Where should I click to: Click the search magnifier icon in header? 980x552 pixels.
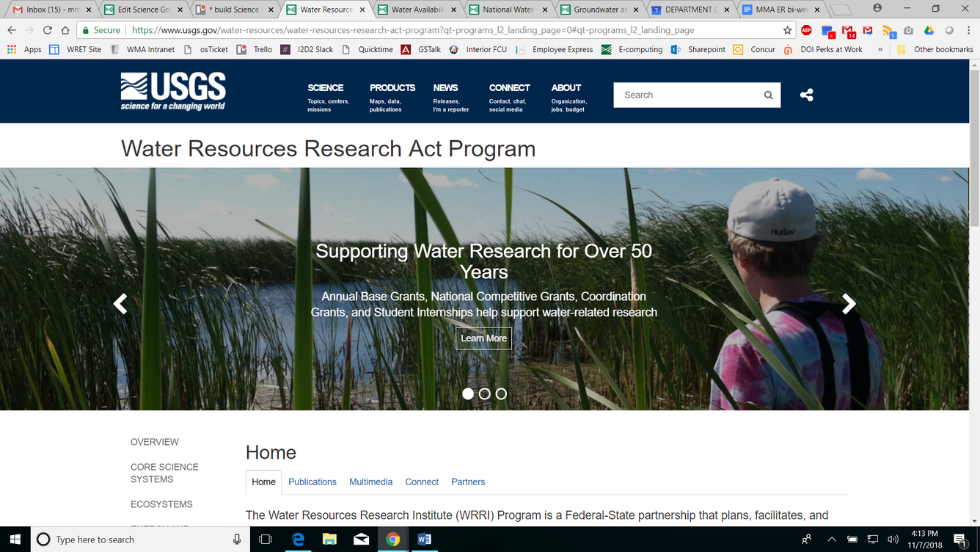768,95
